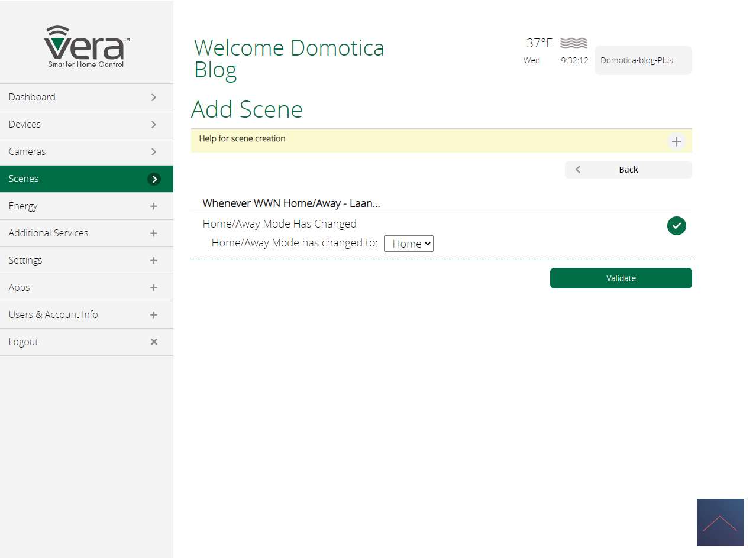Click the Cameras chevron arrow
The height and width of the screenshot is (558, 756).
(x=154, y=152)
